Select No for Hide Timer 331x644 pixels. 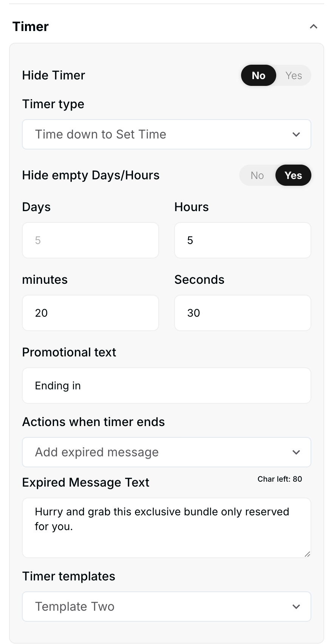[x=258, y=75]
